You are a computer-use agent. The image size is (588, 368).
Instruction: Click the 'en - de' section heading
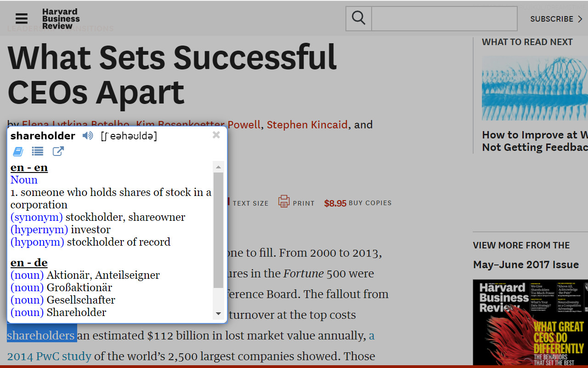[x=29, y=263]
